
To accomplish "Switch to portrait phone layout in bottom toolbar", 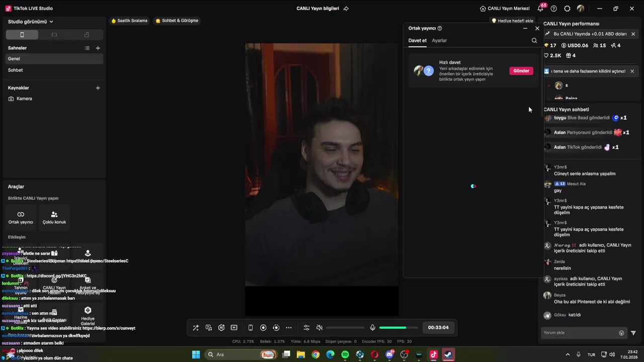I will 251,328.
